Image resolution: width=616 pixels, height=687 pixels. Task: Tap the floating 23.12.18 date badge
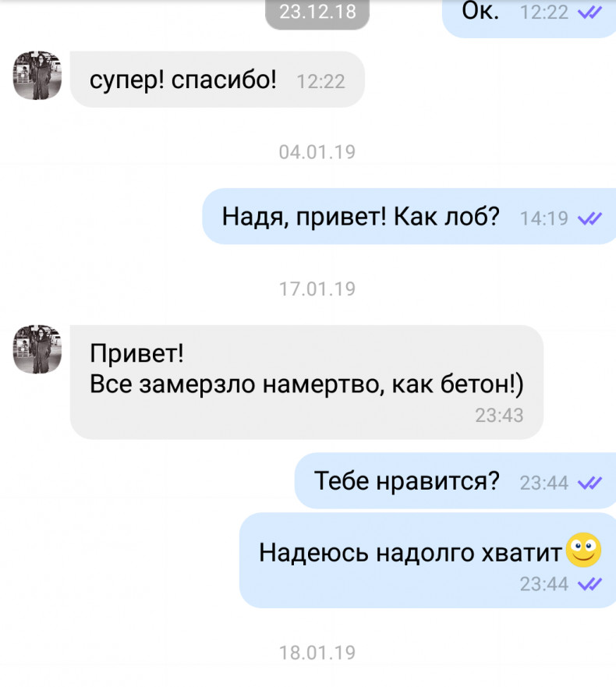pyautogui.click(x=317, y=13)
